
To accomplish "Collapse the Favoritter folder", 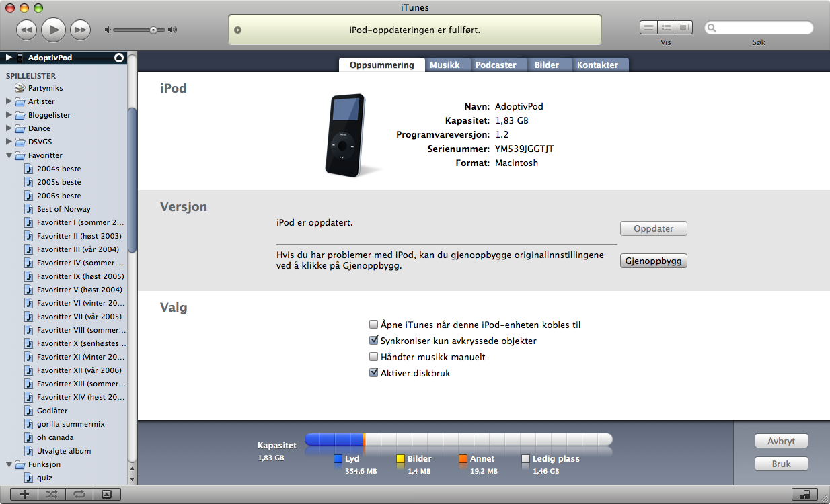I will pyautogui.click(x=9, y=155).
